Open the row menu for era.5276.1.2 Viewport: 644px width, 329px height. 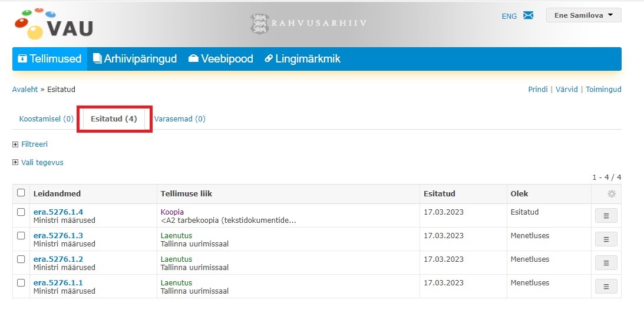pyautogui.click(x=606, y=263)
